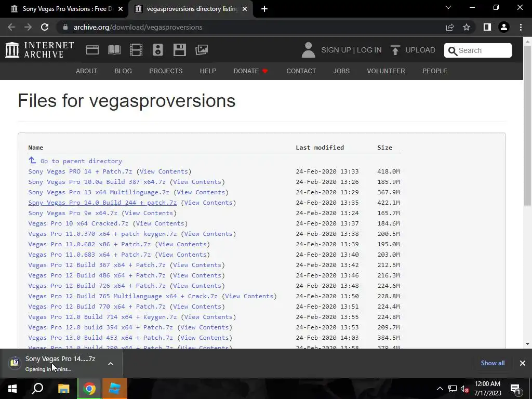Image resolution: width=532 pixels, height=399 pixels.
Task: Open the JOBS menu item
Action: [x=341, y=71]
